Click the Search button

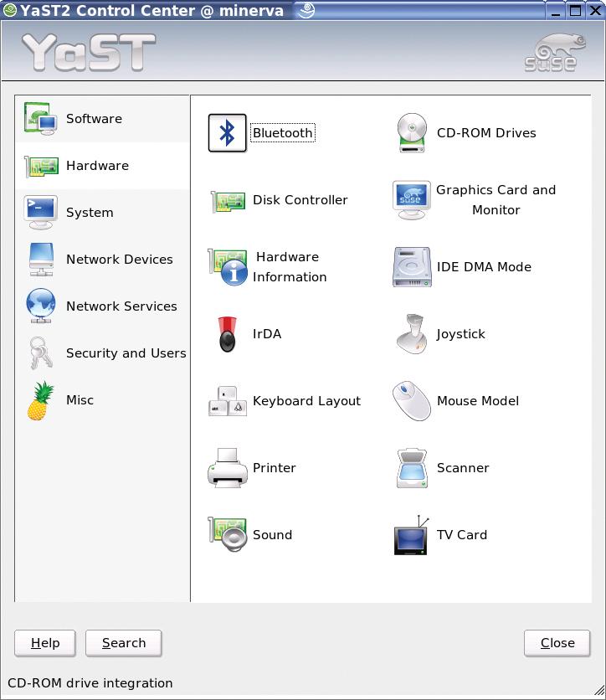tap(124, 643)
